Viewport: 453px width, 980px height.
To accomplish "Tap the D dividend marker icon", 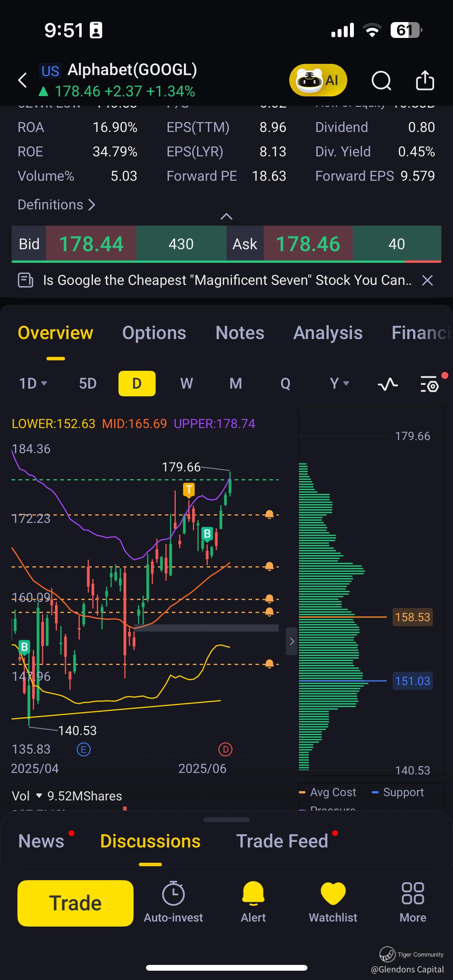I will (225, 750).
